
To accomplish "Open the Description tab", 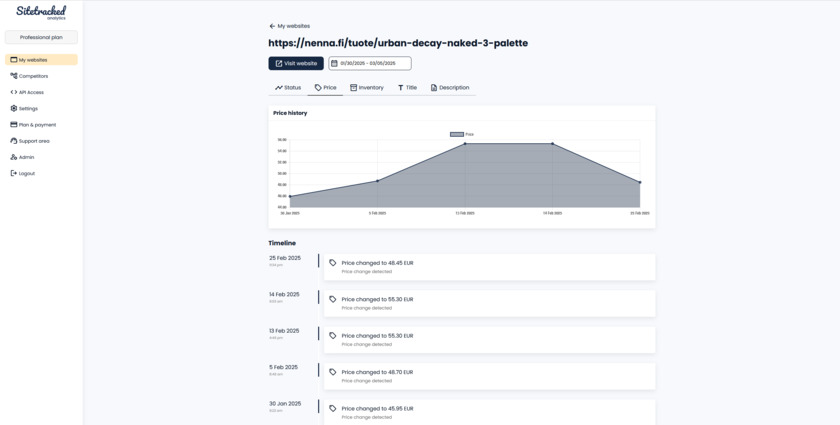I will 450,87.
